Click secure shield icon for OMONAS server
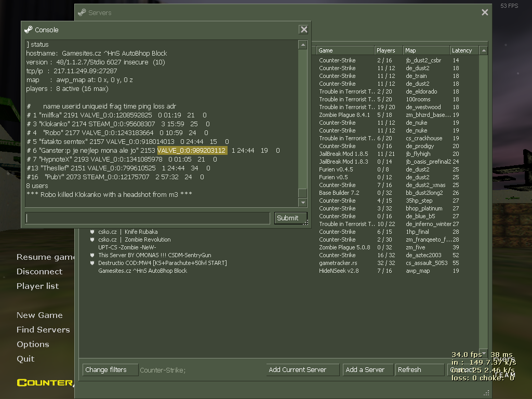532x399 pixels. coord(92,255)
